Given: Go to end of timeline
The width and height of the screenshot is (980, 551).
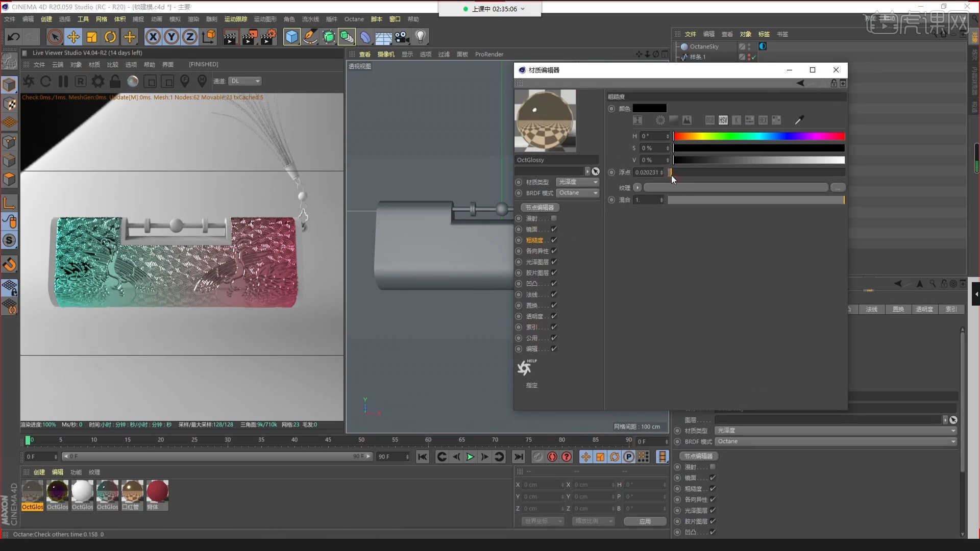Looking at the screenshot, I should tap(519, 457).
